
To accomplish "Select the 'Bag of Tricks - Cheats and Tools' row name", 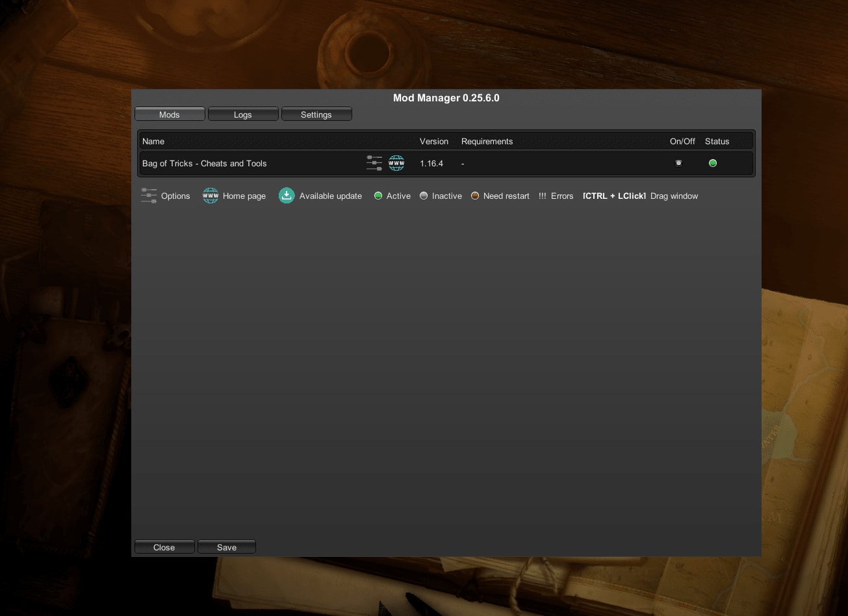I will (205, 163).
